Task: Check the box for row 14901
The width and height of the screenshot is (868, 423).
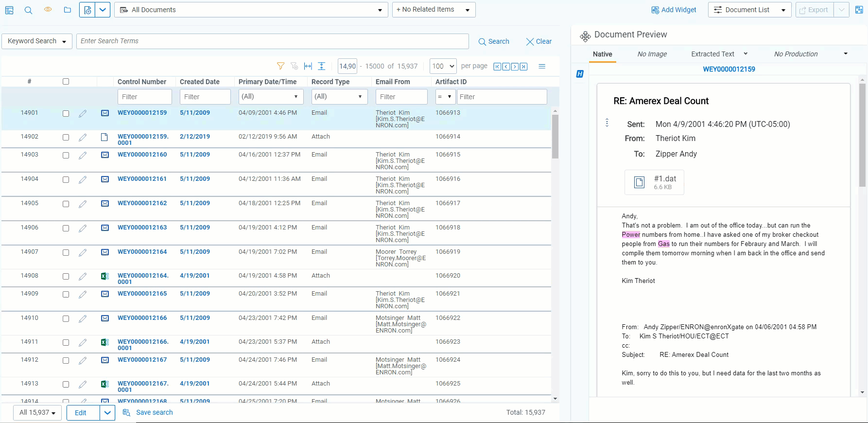Action: (66, 113)
